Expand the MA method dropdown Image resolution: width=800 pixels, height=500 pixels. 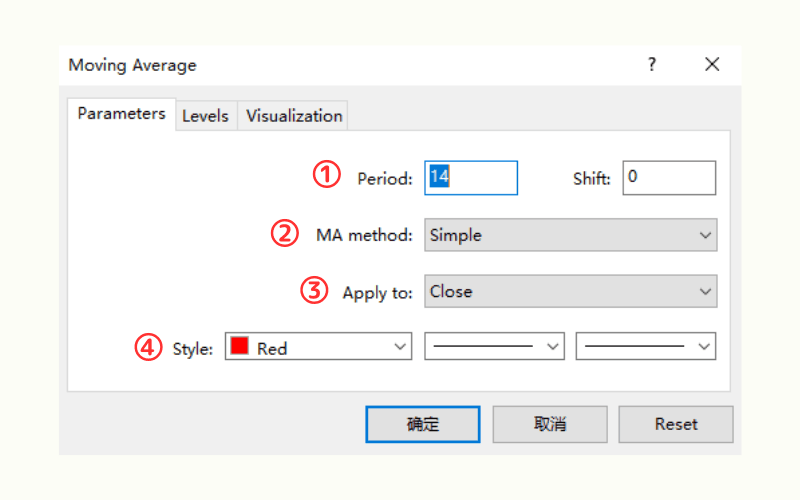pyautogui.click(x=570, y=235)
